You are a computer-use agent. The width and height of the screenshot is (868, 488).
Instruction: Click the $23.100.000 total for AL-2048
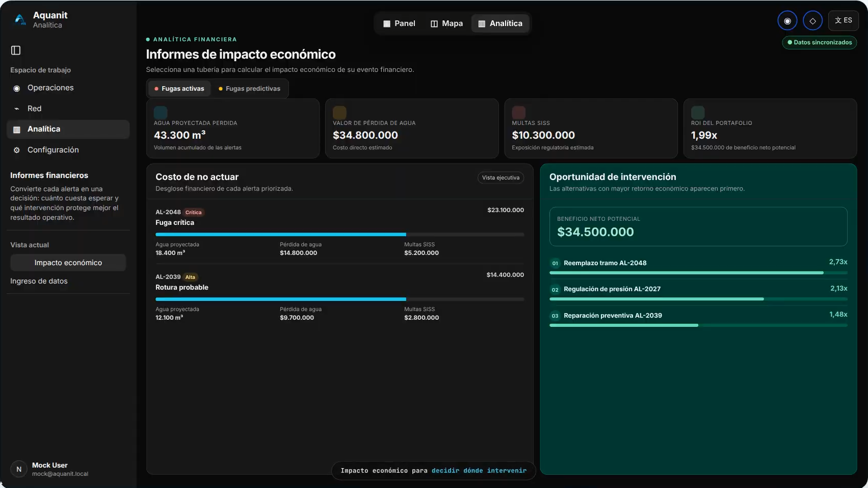tap(506, 210)
